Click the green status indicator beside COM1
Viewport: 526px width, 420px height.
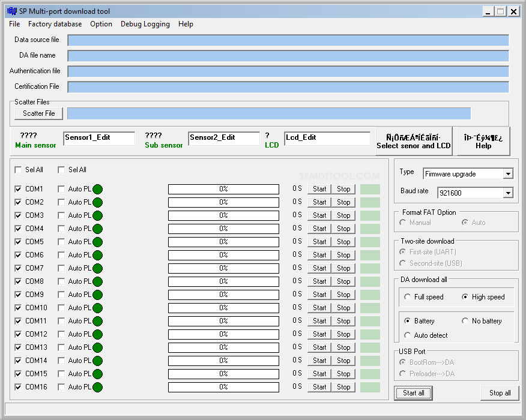click(98, 188)
